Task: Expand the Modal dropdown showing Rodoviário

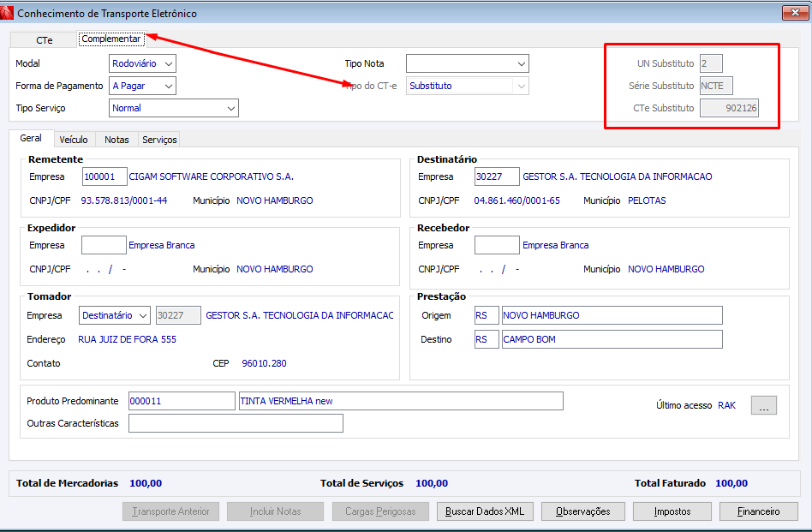Action: point(142,63)
